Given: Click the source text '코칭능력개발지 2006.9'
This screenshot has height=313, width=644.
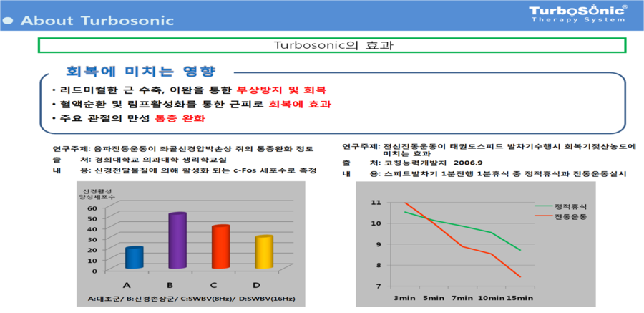Looking at the screenshot, I should 435,163.
